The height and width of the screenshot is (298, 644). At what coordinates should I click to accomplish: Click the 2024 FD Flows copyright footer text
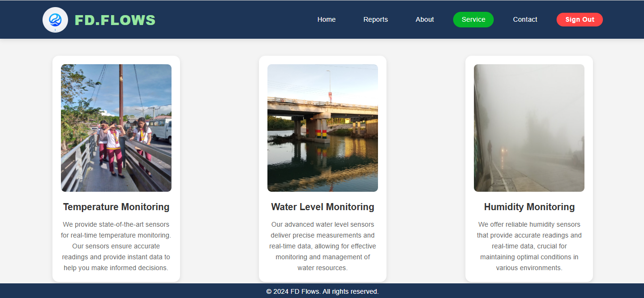[x=322, y=291]
